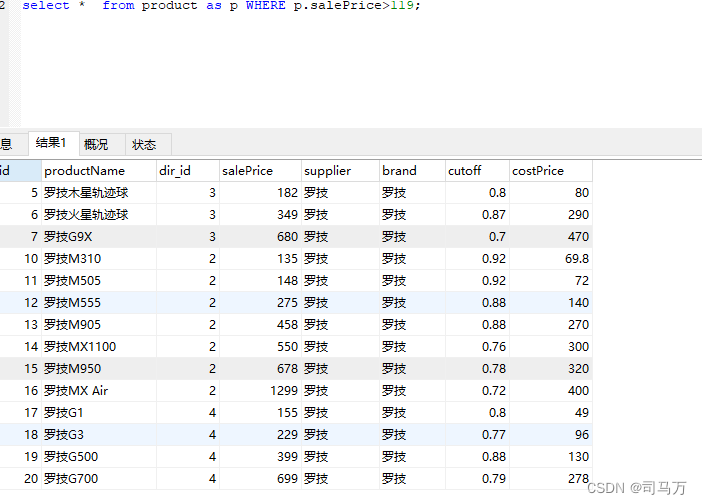Click salePrice value 148
Viewport: 702px width, 504px height.
261,281
